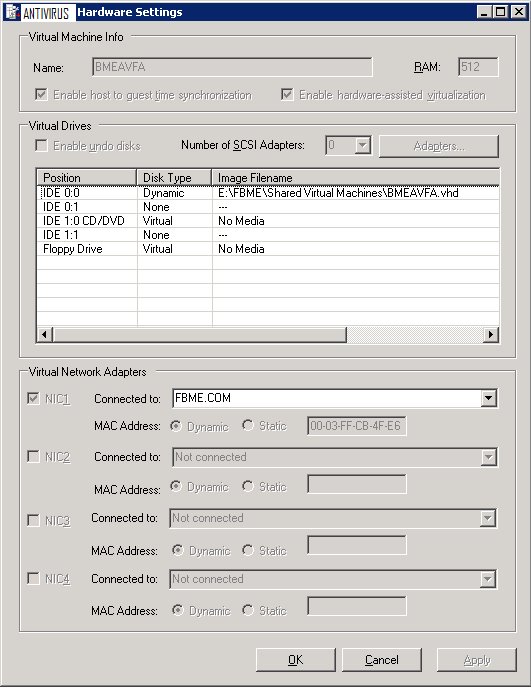The height and width of the screenshot is (689, 531).
Task: Click the Position column header
Action: pos(87,178)
